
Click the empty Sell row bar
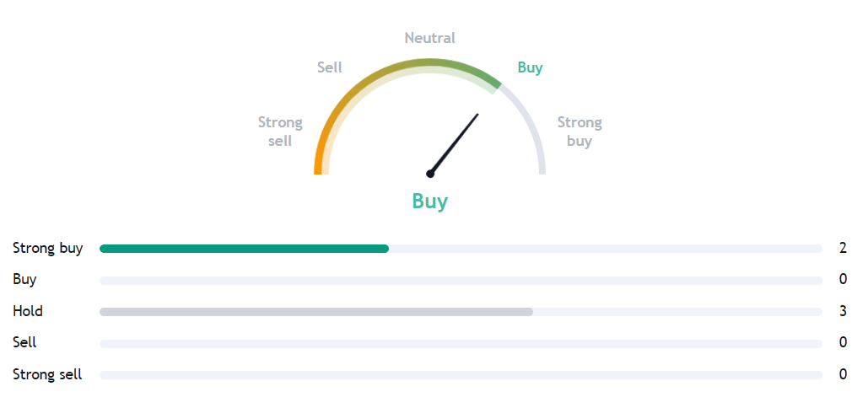(x=461, y=344)
